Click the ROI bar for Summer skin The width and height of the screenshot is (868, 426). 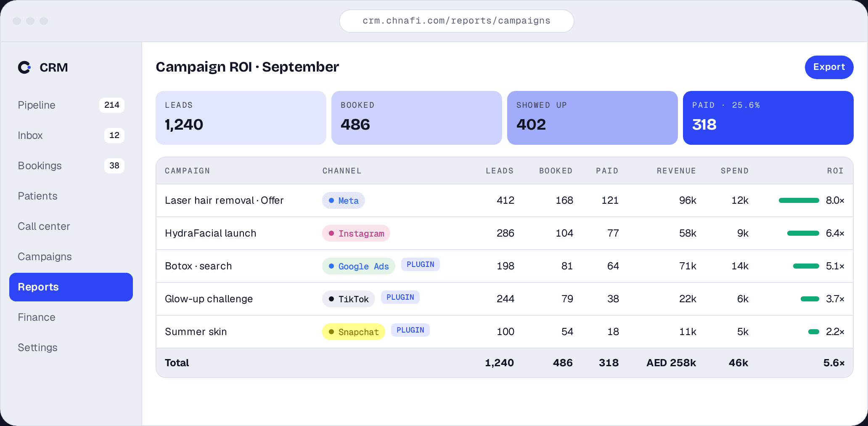click(814, 332)
